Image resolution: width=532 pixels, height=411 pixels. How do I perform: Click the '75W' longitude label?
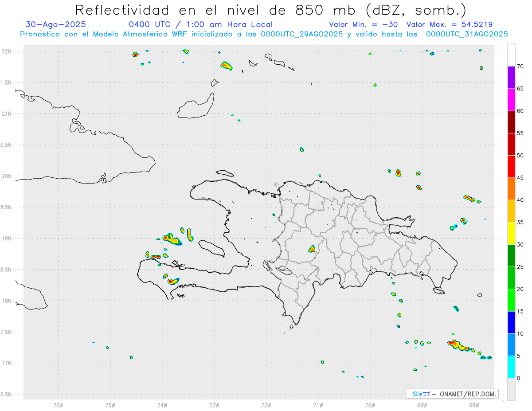(110, 405)
